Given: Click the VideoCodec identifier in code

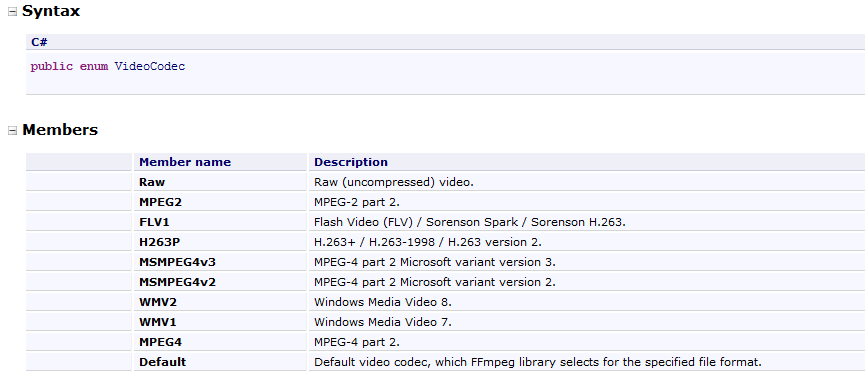Looking at the screenshot, I should point(150,67).
